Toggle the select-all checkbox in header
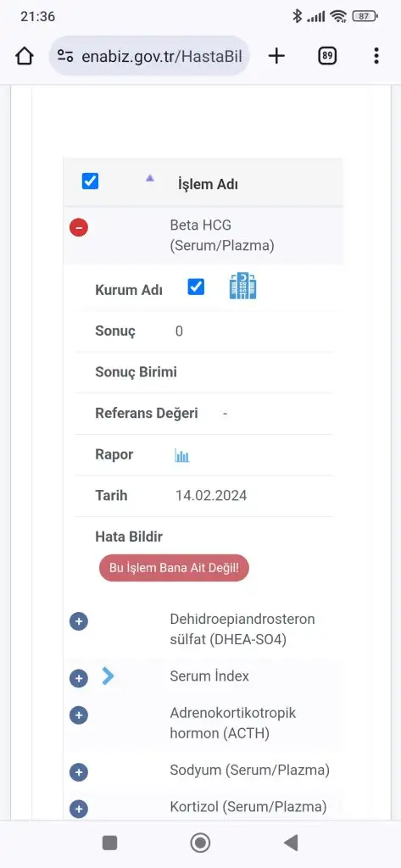Screen dimensions: 401x868 (x=90, y=181)
